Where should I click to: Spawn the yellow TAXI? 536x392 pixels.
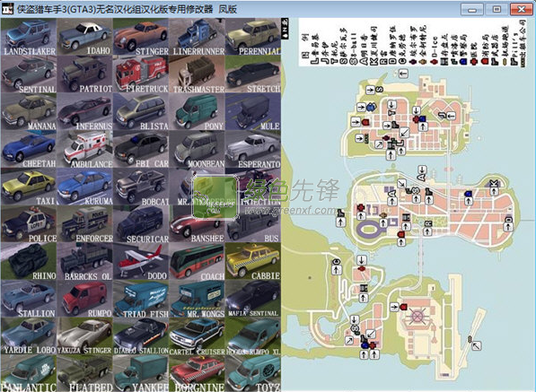point(29,187)
